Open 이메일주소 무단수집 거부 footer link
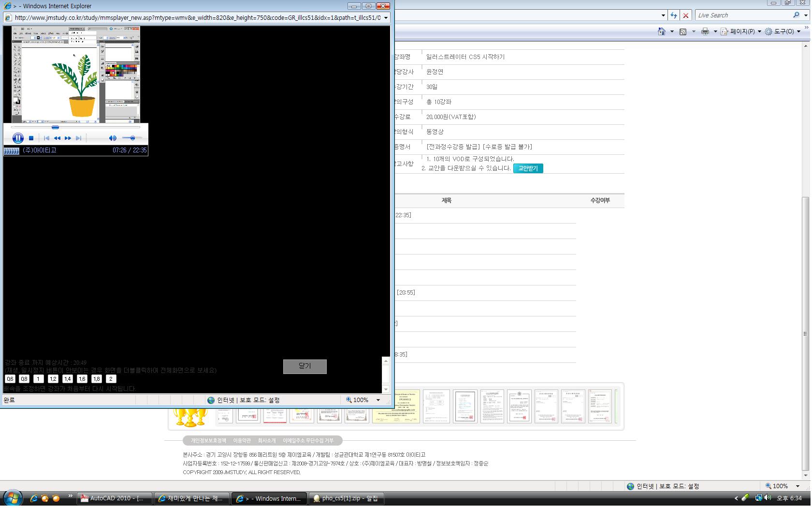This screenshot has width=812, height=508. [308, 441]
